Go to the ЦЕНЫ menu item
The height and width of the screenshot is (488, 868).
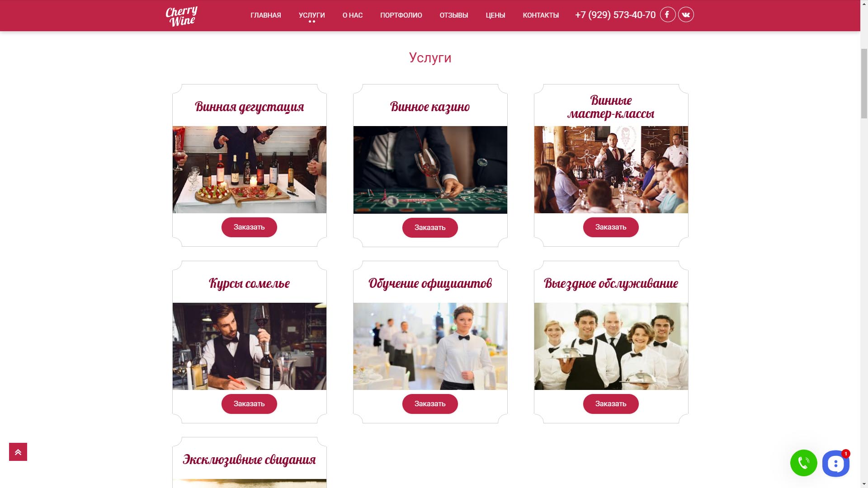pos(495,15)
